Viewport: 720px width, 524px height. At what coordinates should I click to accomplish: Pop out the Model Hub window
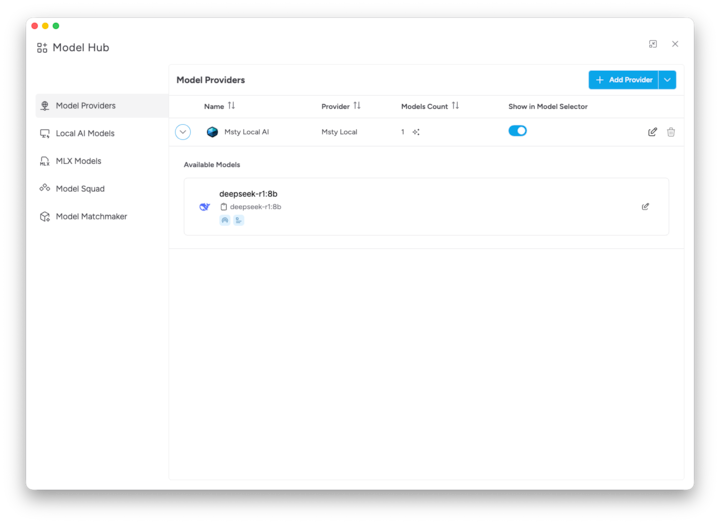click(x=653, y=44)
